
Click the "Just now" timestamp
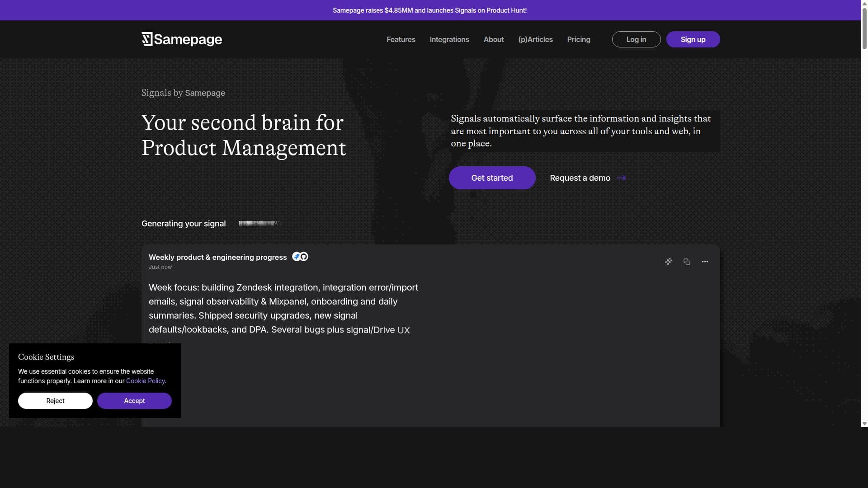coord(160,267)
